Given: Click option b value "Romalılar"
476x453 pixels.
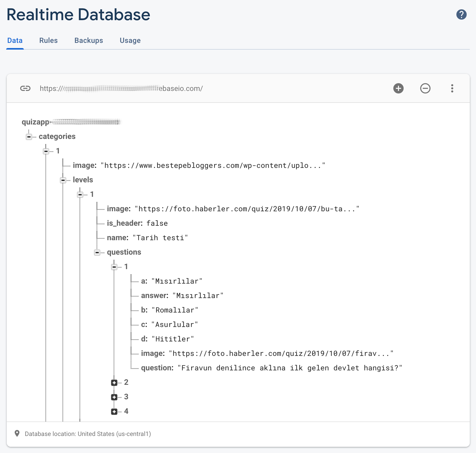Looking at the screenshot, I should [175, 310].
